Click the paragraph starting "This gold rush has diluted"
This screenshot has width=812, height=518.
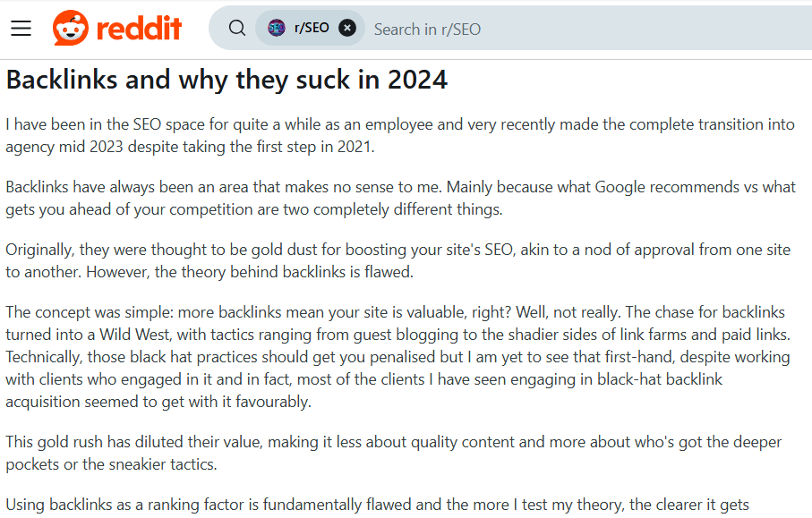pyautogui.click(x=394, y=454)
